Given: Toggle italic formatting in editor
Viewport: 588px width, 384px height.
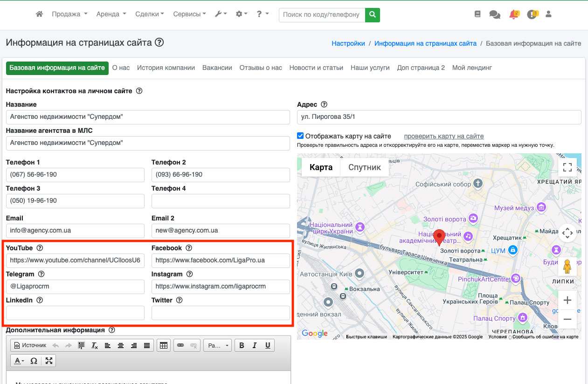Looking at the screenshot, I should click(255, 345).
